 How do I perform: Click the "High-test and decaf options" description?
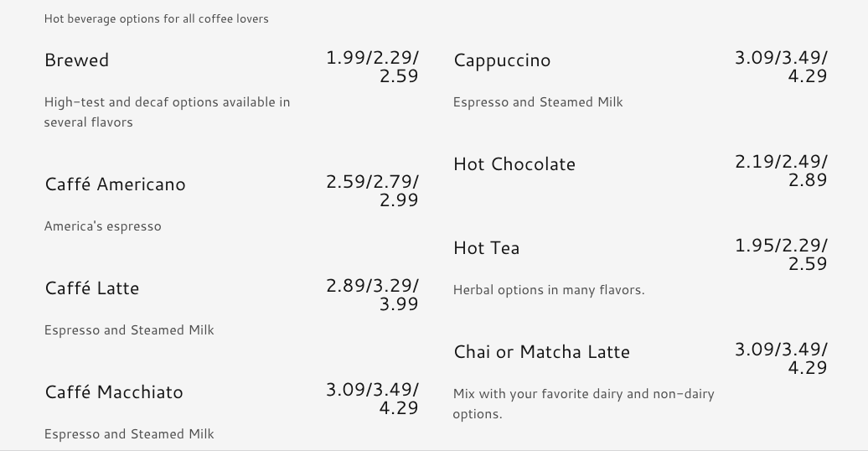(x=167, y=102)
